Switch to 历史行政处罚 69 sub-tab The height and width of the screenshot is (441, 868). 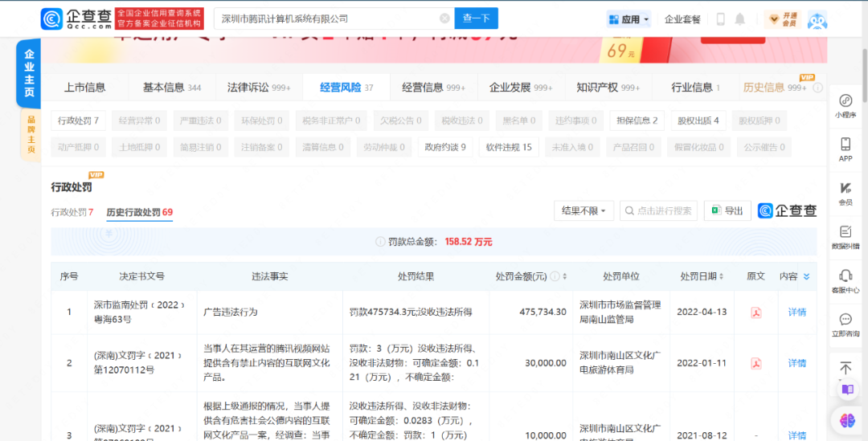pos(140,213)
